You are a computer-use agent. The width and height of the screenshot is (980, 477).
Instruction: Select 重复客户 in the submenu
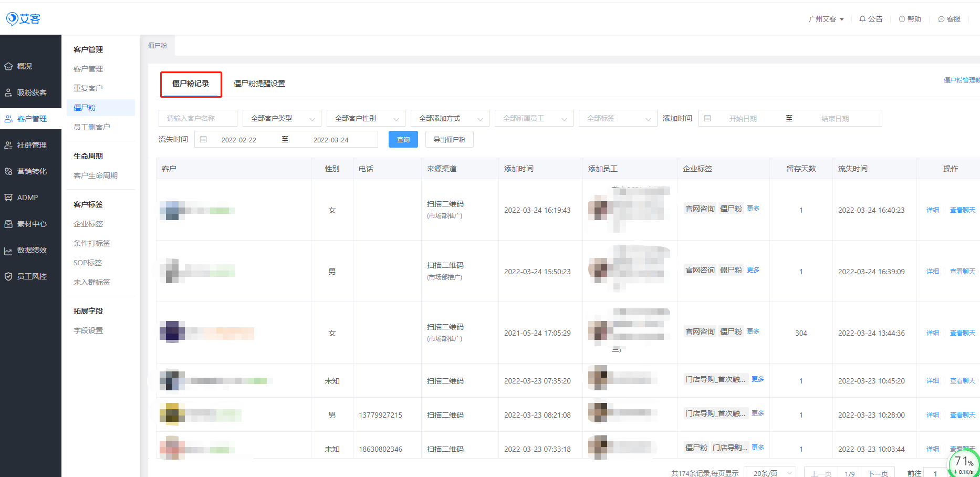tap(88, 88)
